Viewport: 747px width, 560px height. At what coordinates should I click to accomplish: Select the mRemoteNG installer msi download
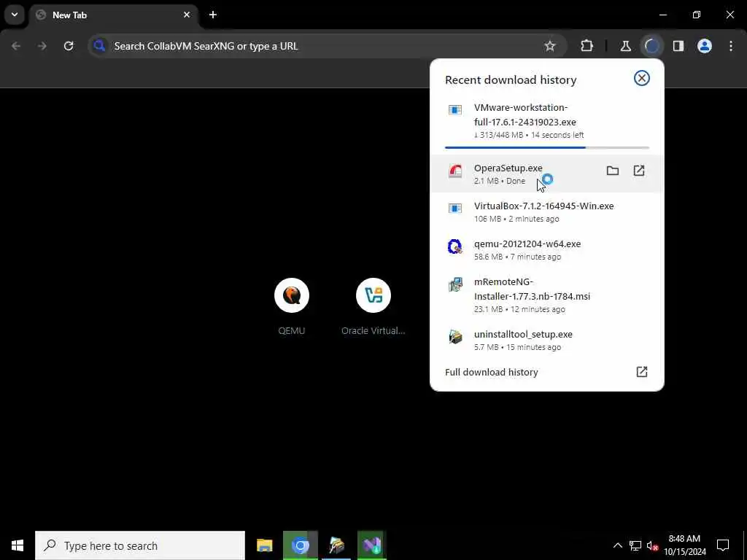coord(547,295)
